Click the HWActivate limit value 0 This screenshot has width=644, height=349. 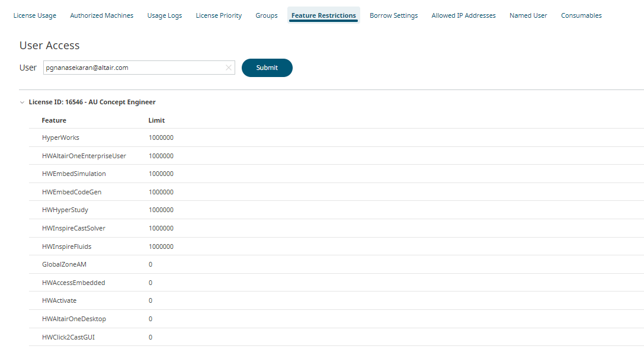click(150, 300)
